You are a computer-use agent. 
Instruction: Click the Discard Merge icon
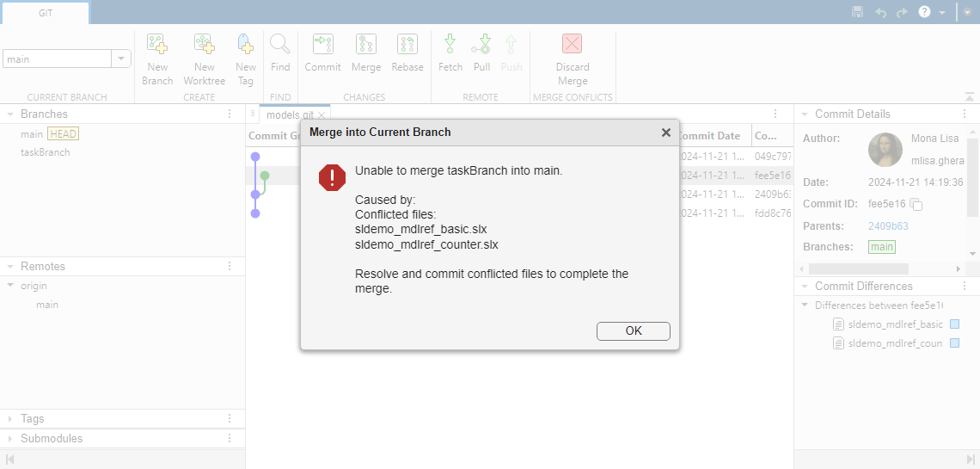[x=572, y=45]
